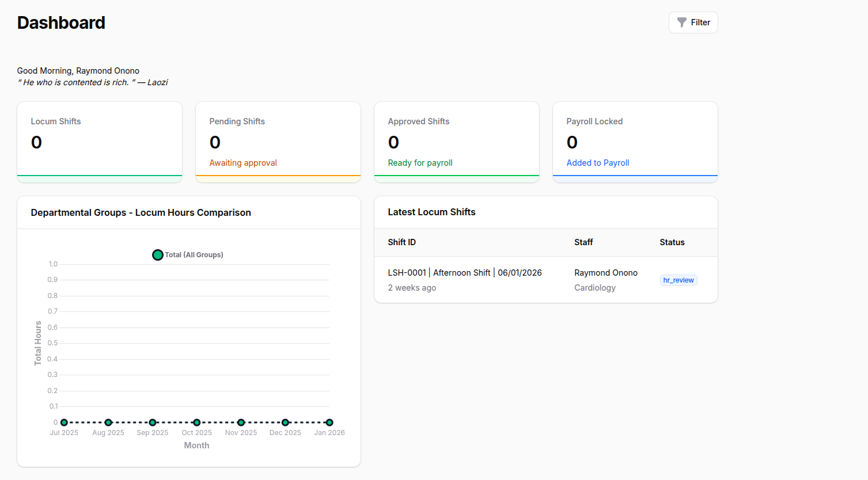
Task: Select the Payroll Locked summary card
Action: pyautogui.click(x=635, y=142)
